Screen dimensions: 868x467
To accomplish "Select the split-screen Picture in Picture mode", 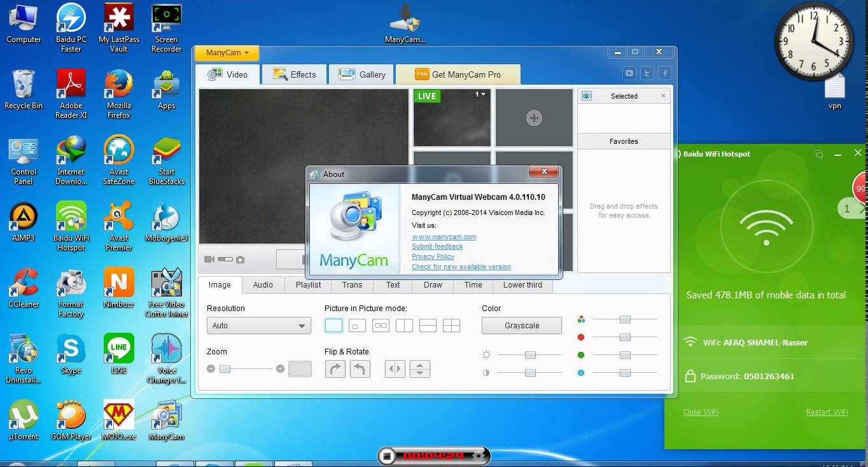I will 404,325.
